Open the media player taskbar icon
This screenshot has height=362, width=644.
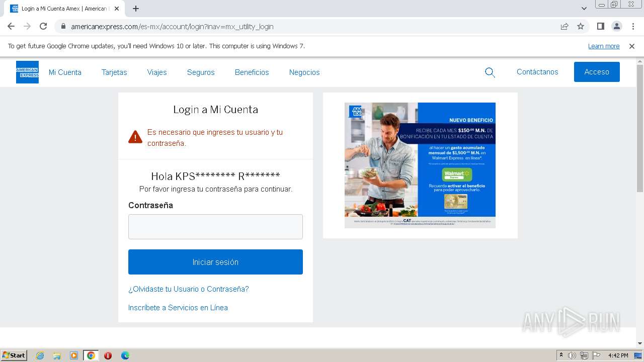pyautogui.click(x=74, y=355)
